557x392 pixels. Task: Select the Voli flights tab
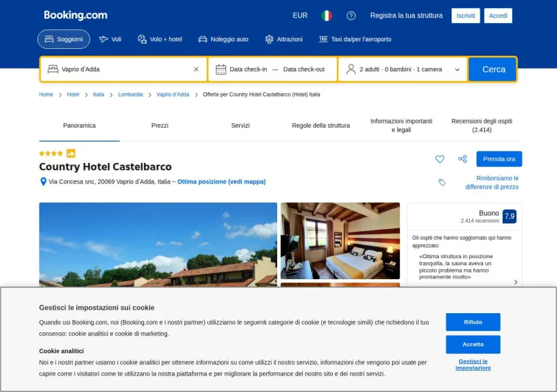click(x=110, y=39)
